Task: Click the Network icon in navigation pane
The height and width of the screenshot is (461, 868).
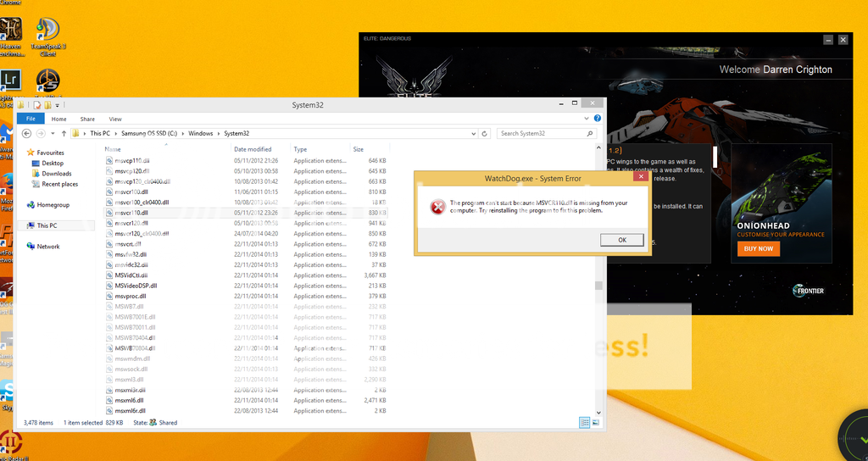Action: (x=31, y=247)
